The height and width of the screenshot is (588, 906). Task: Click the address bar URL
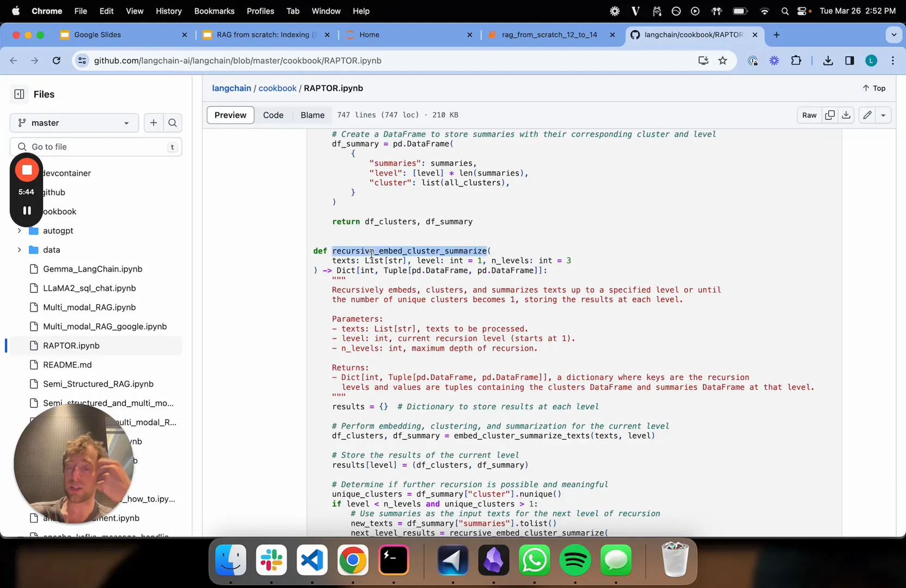(x=237, y=60)
